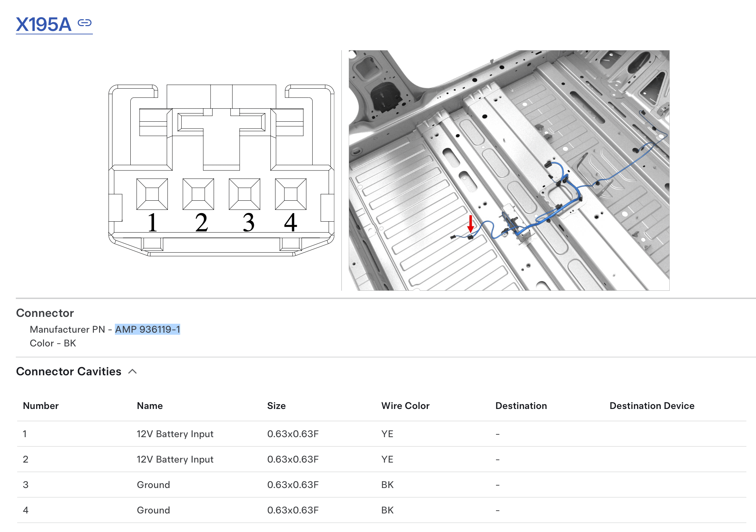
Task: Click the BK wire color in row 4
Action: point(387,510)
